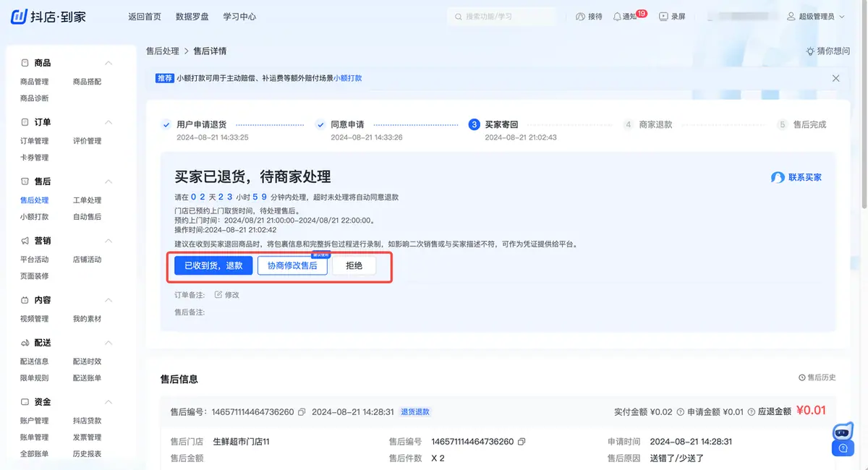Click the 小额打款 link in banner

pyautogui.click(x=348, y=78)
